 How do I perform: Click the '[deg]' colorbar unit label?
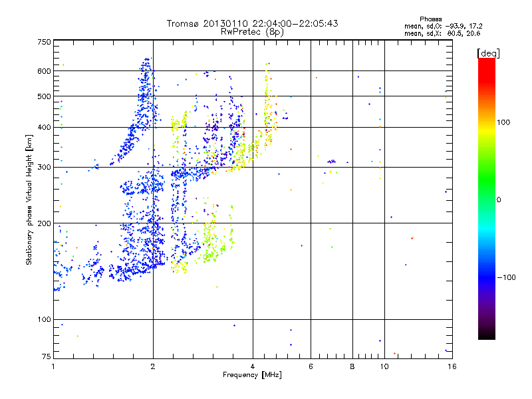(x=488, y=53)
